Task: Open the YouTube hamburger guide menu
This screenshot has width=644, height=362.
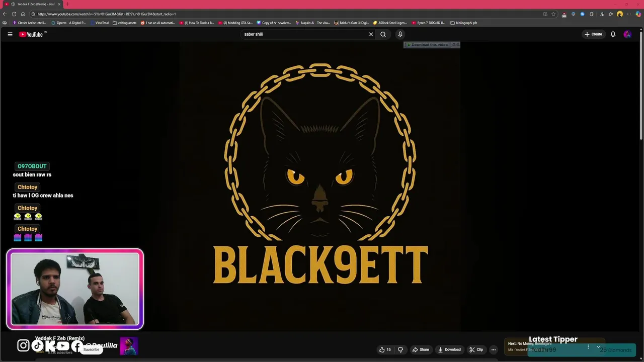Action: click(x=10, y=34)
